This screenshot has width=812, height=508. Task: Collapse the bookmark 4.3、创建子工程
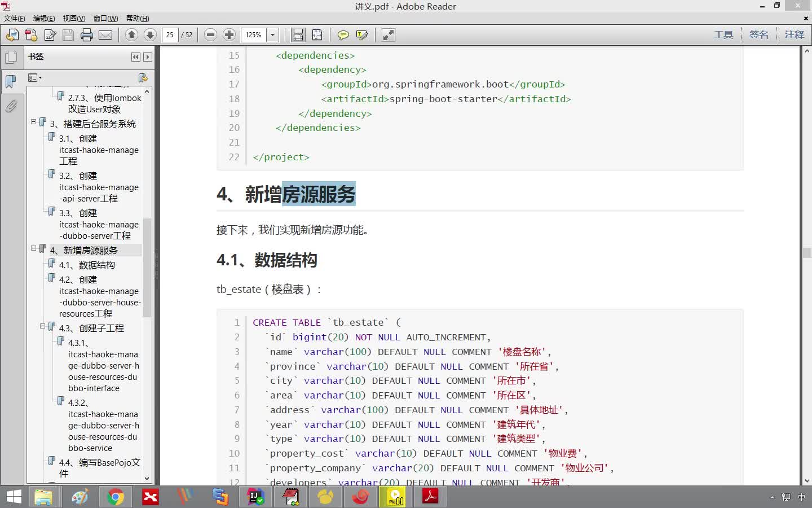pyautogui.click(x=43, y=326)
